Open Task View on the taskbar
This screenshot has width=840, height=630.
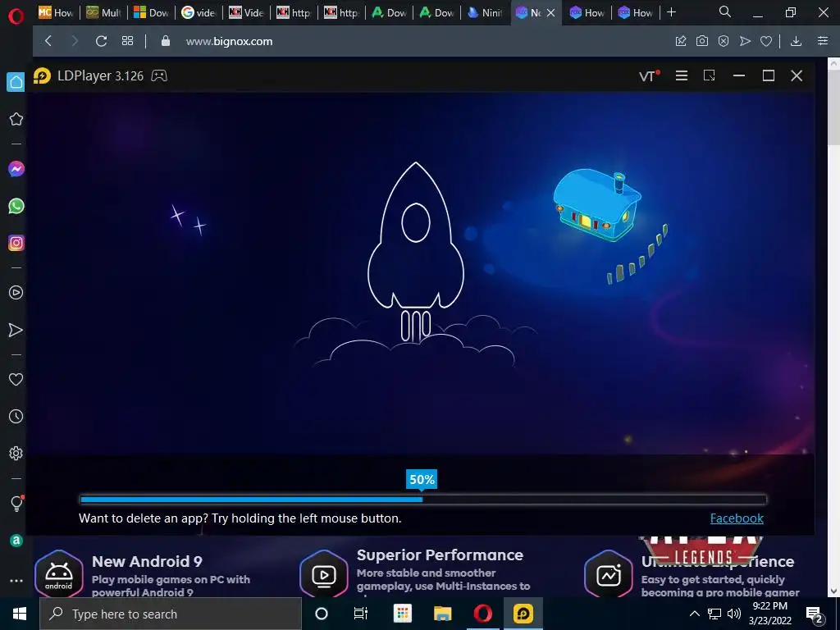click(361, 614)
